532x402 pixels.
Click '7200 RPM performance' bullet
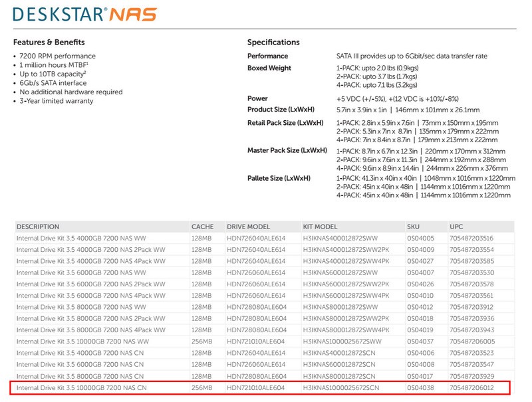coord(57,56)
